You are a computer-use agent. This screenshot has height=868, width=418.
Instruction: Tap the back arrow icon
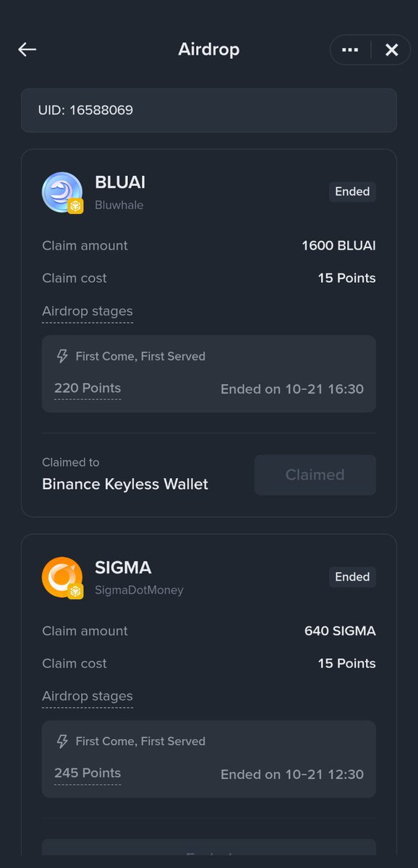(27, 49)
